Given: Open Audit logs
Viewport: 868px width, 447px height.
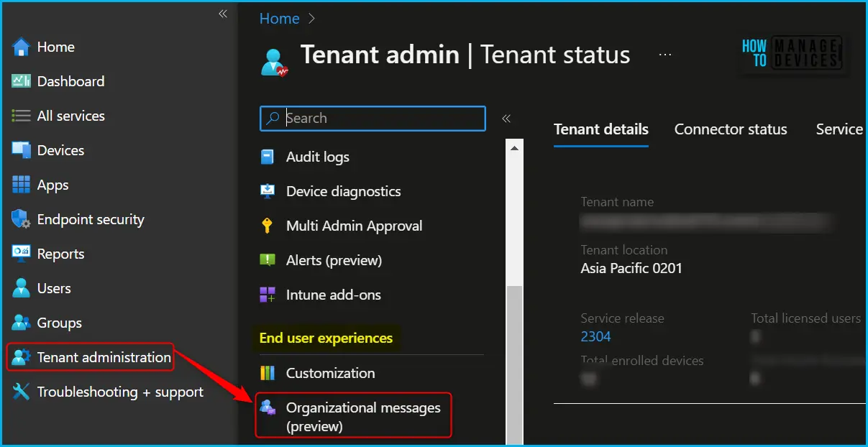Looking at the screenshot, I should pos(318,157).
